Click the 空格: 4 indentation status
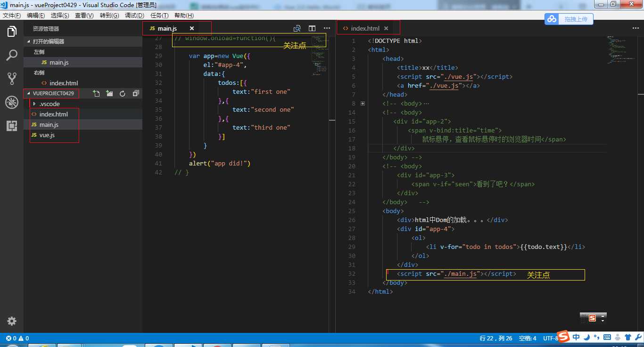Screen dimensions: 644x347 click(528, 338)
